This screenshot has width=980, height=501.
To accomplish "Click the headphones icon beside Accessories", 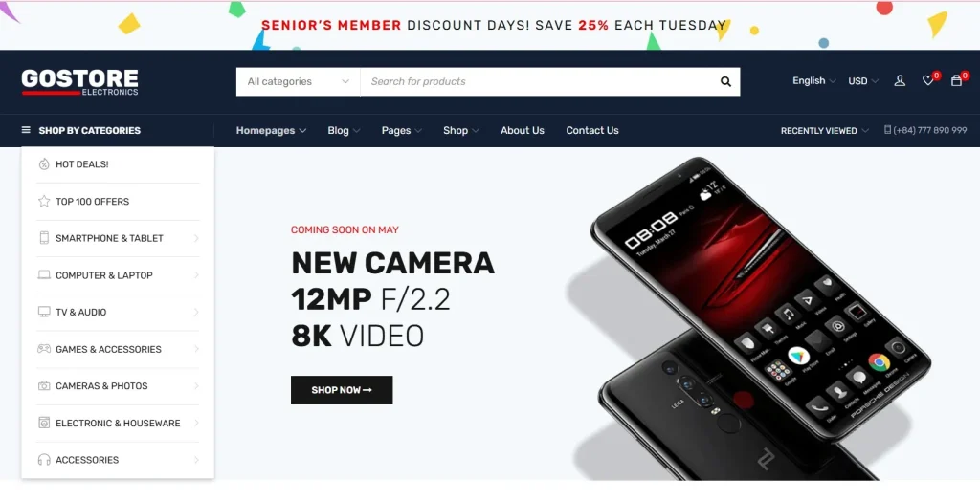I will (x=44, y=460).
